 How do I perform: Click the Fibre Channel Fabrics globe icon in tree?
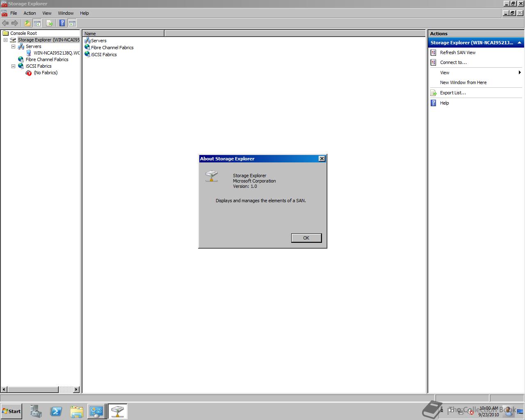[21, 59]
